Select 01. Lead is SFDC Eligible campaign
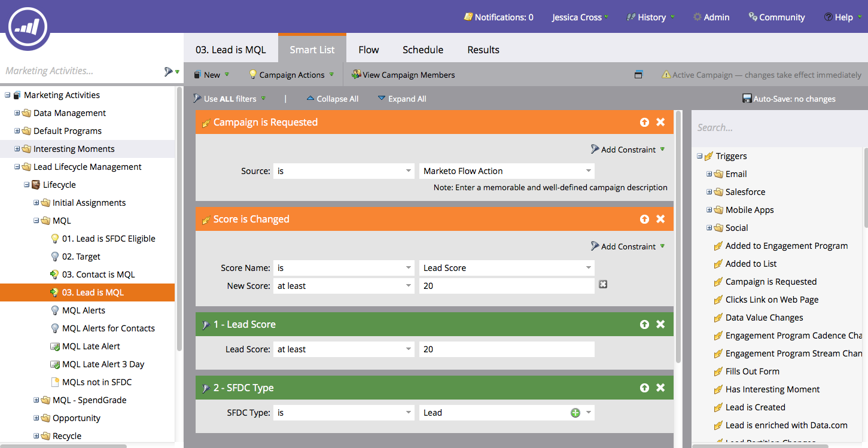The width and height of the screenshot is (868, 448). pos(108,239)
